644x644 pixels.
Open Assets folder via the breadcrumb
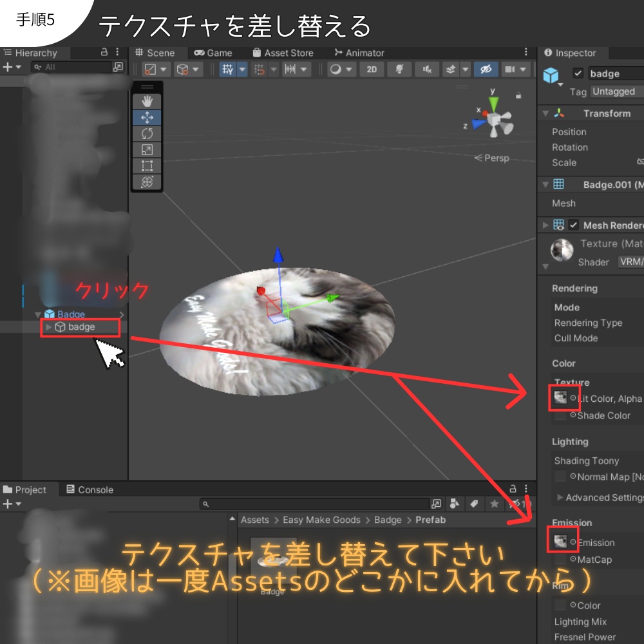[x=255, y=520]
